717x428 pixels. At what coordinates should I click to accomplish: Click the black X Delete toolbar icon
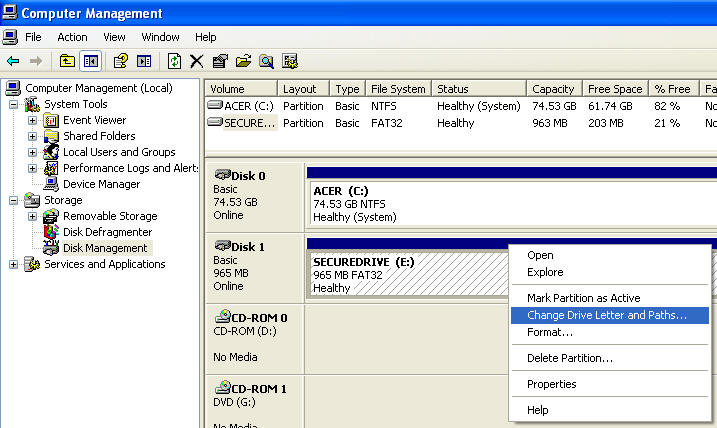(x=197, y=61)
